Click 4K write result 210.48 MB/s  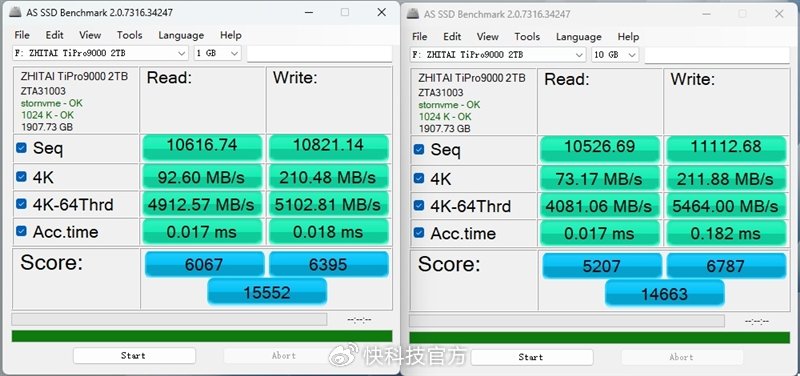[x=329, y=177]
